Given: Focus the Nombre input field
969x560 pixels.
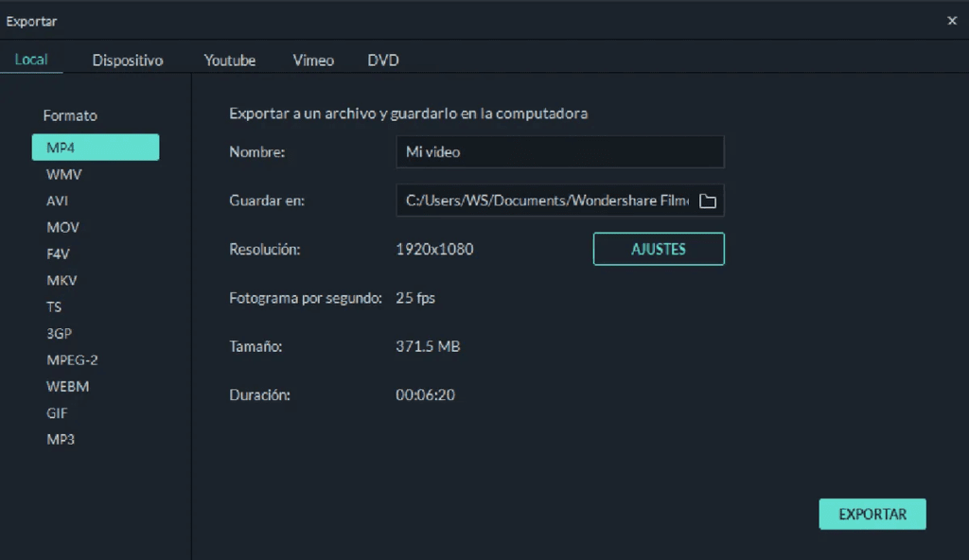Looking at the screenshot, I should [560, 152].
